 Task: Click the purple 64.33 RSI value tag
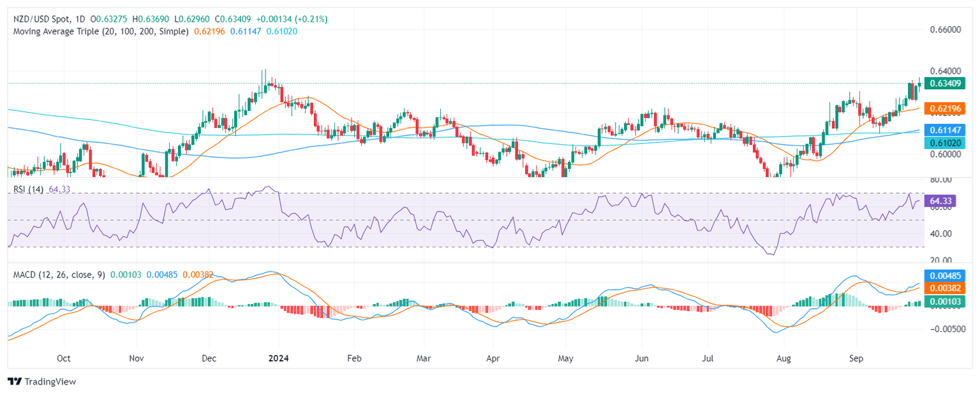tap(941, 201)
